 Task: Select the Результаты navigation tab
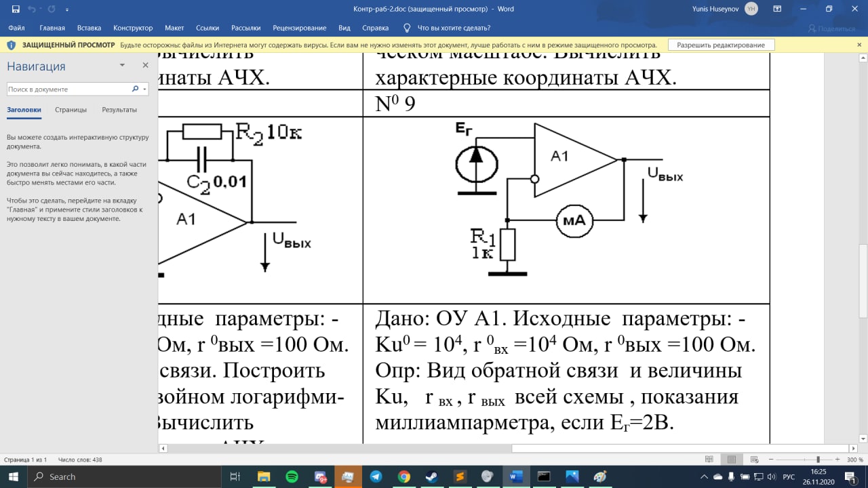[119, 109]
